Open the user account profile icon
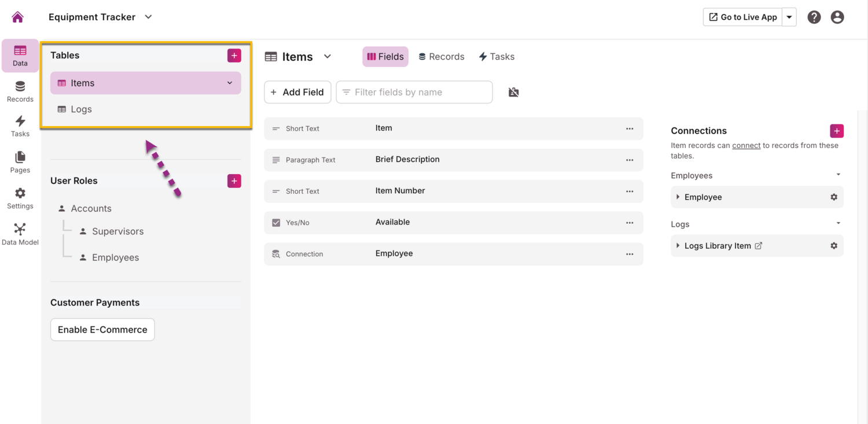This screenshot has width=868, height=424. coord(837,17)
